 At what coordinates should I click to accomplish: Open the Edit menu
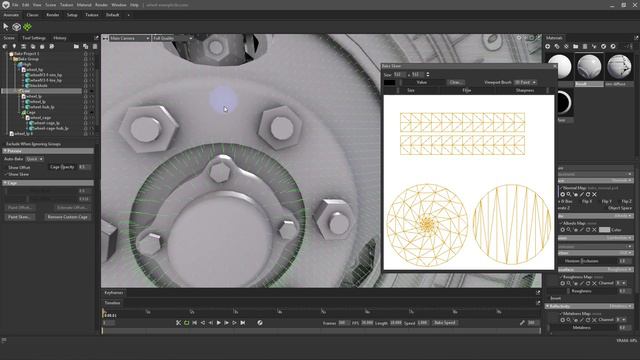tap(26, 5)
